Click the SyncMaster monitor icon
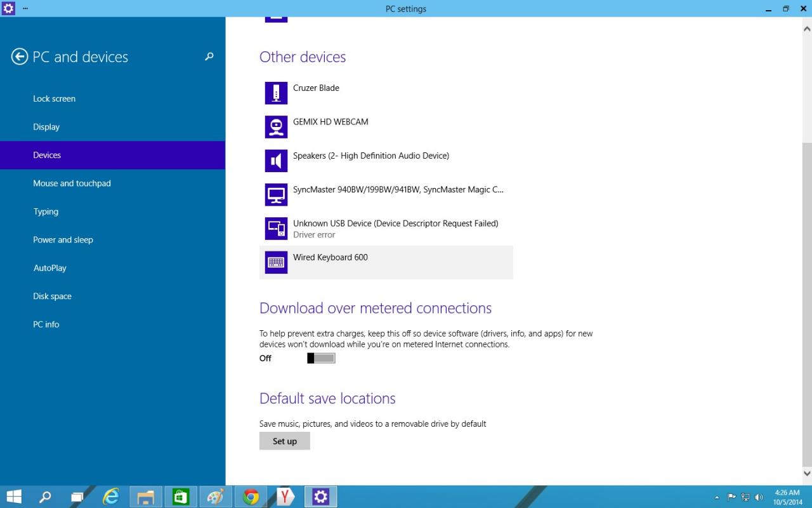This screenshot has width=812, height=508. [276, 194]
